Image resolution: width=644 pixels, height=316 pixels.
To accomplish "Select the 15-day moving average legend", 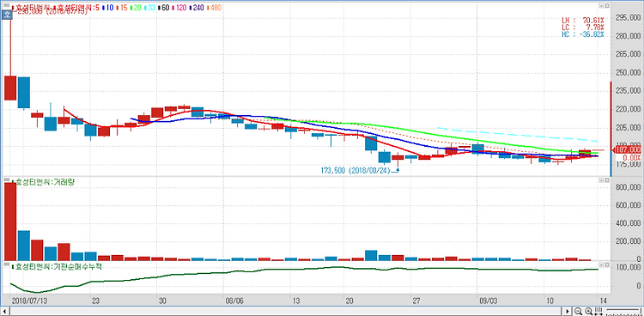I will pos(122,8).
